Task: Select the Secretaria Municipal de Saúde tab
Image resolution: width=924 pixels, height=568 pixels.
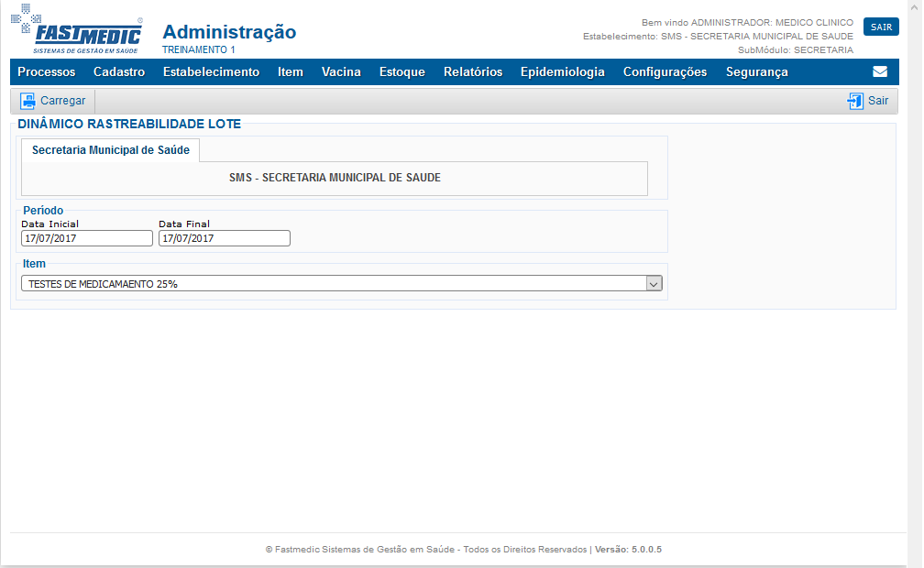Action: [x=110, y=149]
